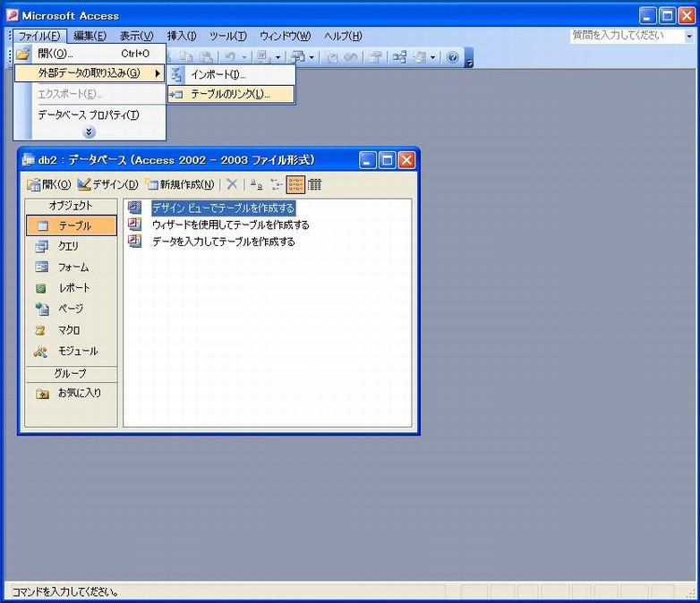Open Toolbar Options at the toolbar end
Screen dimensions: 700x603
[x=469, y=57]
